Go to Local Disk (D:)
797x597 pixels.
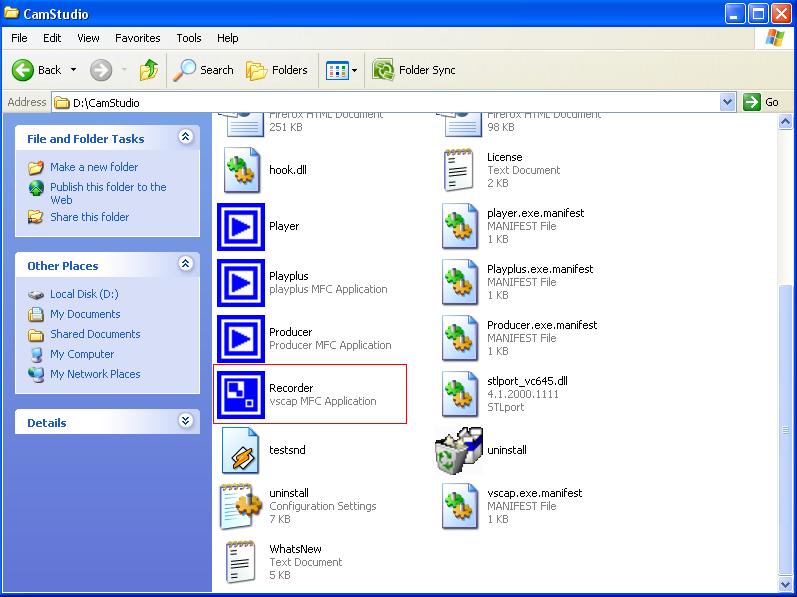click(x=84, y=294)
